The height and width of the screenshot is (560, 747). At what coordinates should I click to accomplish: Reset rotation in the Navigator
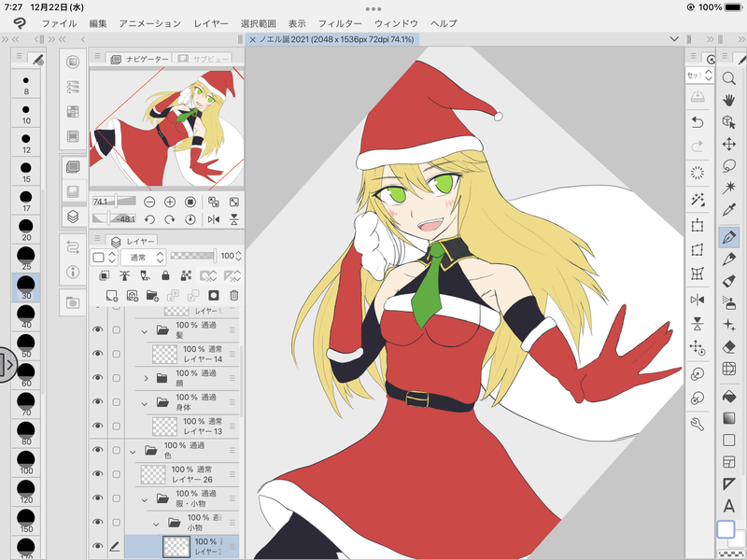click(190, 219)
